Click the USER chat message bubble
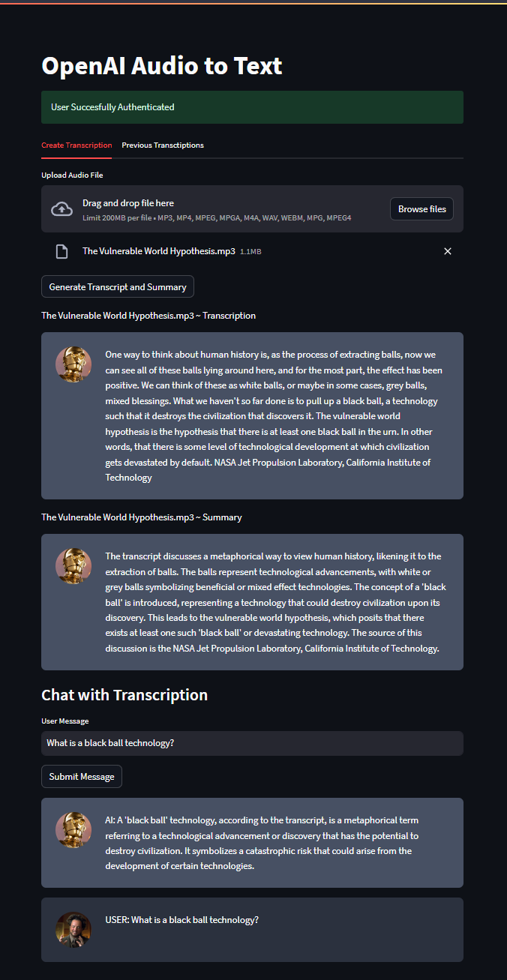Viewport: 507px width, 980px height. 277,930
